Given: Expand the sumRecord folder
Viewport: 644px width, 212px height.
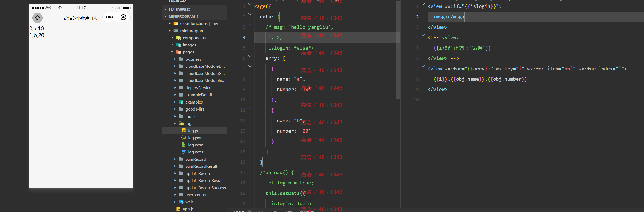Looking at the screenshot, I should 175,159.
